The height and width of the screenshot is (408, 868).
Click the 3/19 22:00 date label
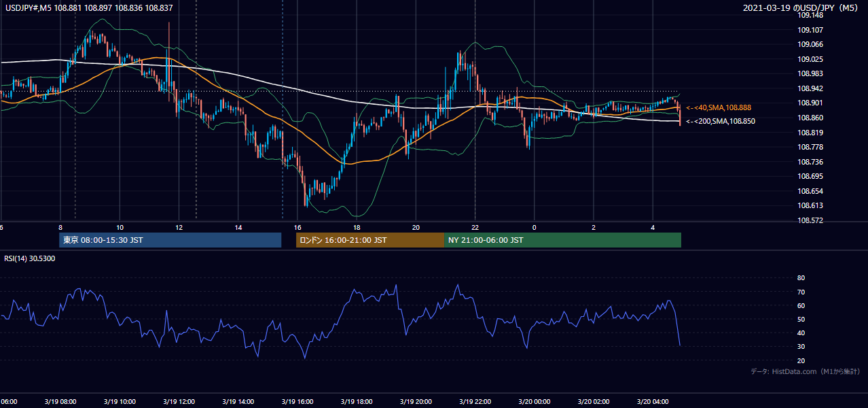tap(475, 402)
